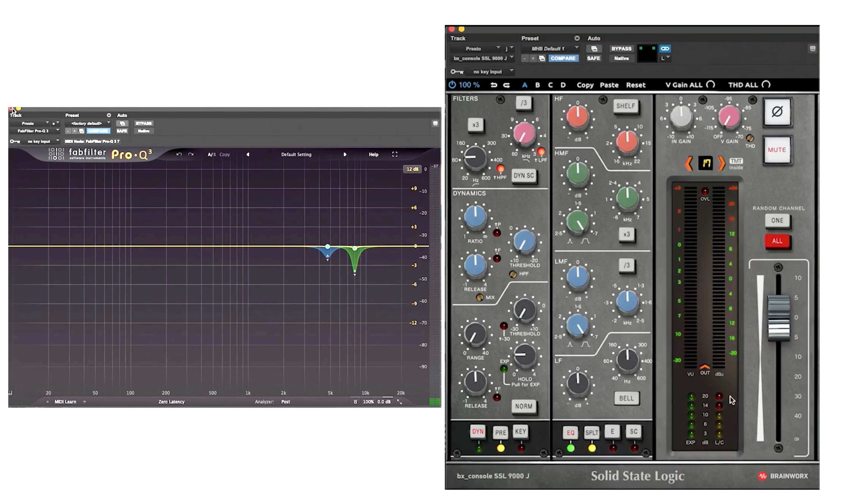Viewport: 868px width, 497px height.
Task: Go to previous preset in Pro-Q 3
Action: [x=248, y=154]
